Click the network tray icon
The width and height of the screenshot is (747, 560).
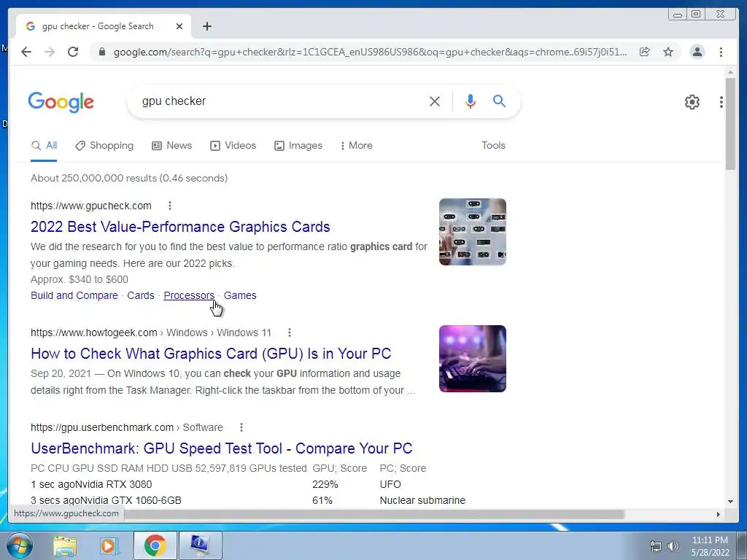pos(656,545)
